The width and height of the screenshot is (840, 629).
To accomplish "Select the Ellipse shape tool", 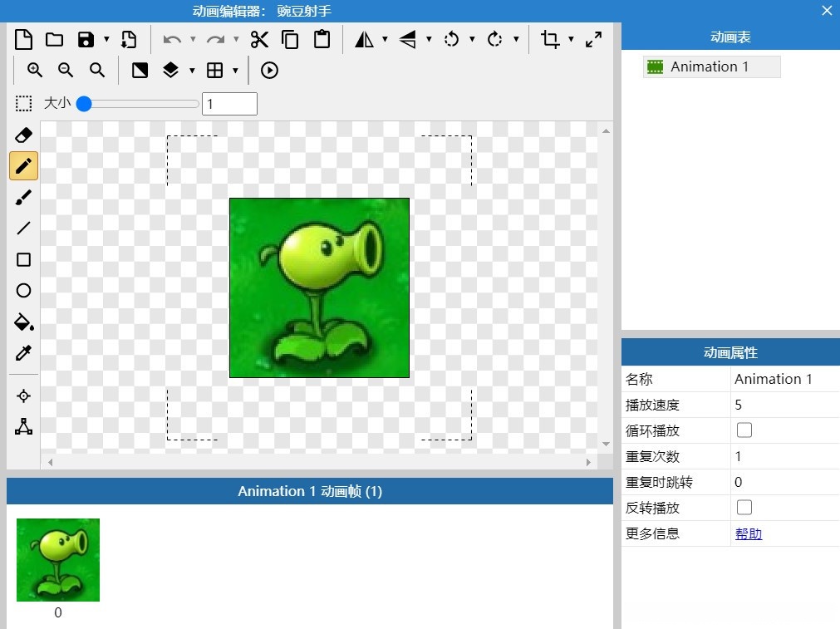I will [23, 290].
